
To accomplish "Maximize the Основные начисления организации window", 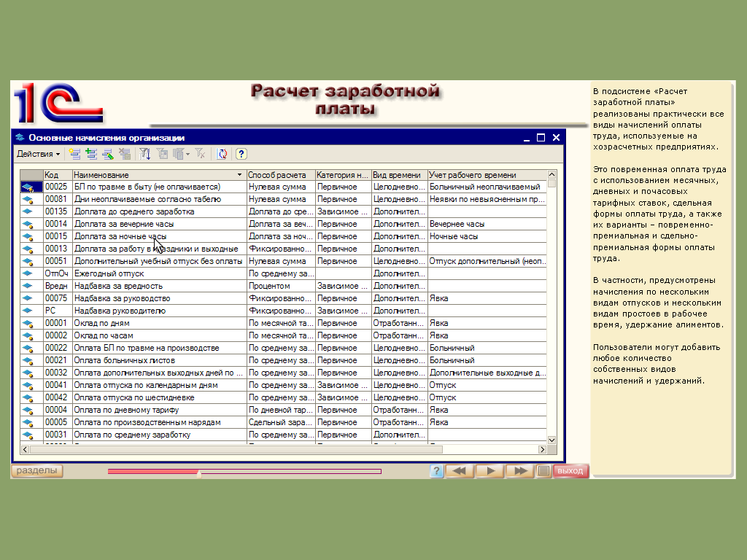I will pyautogui.click(x=541, y=138).
